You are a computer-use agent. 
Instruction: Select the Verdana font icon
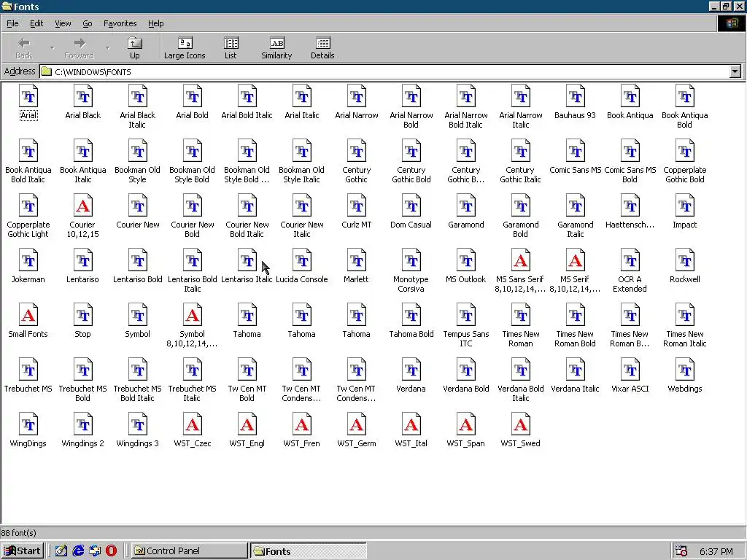411,370
